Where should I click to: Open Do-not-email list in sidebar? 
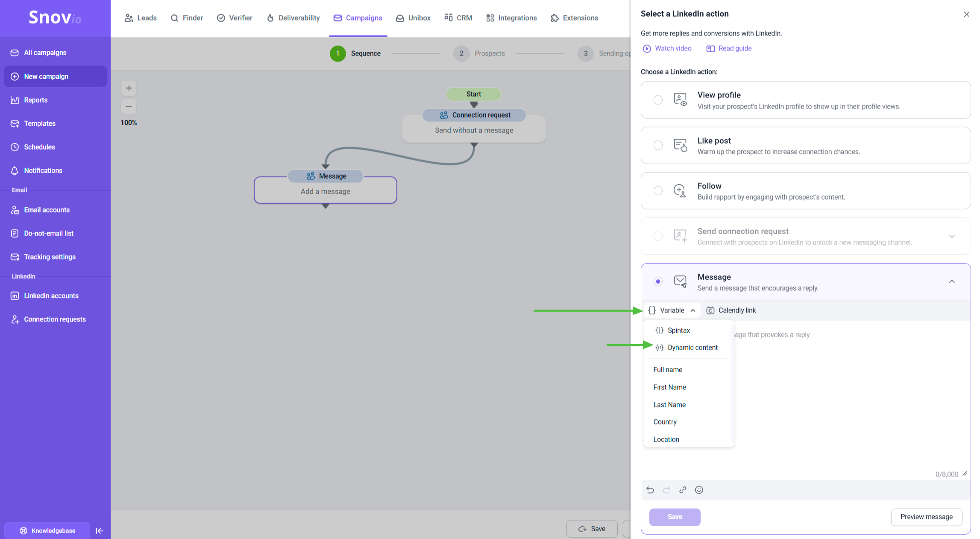coord(56,233)
